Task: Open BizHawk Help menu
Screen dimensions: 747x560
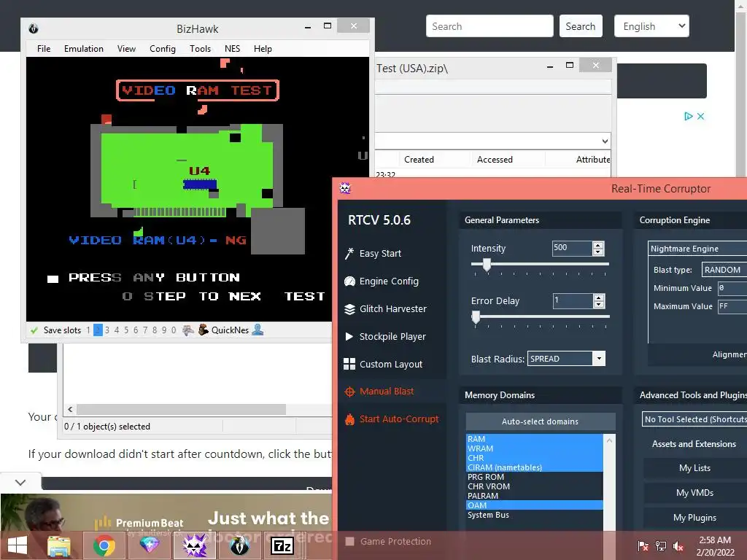Action: pos(263,49)
